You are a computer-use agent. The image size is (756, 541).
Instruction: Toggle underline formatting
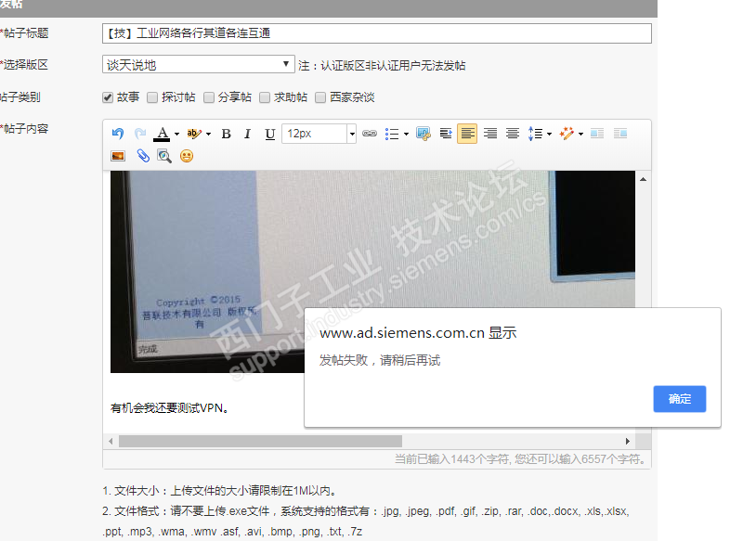270,134
